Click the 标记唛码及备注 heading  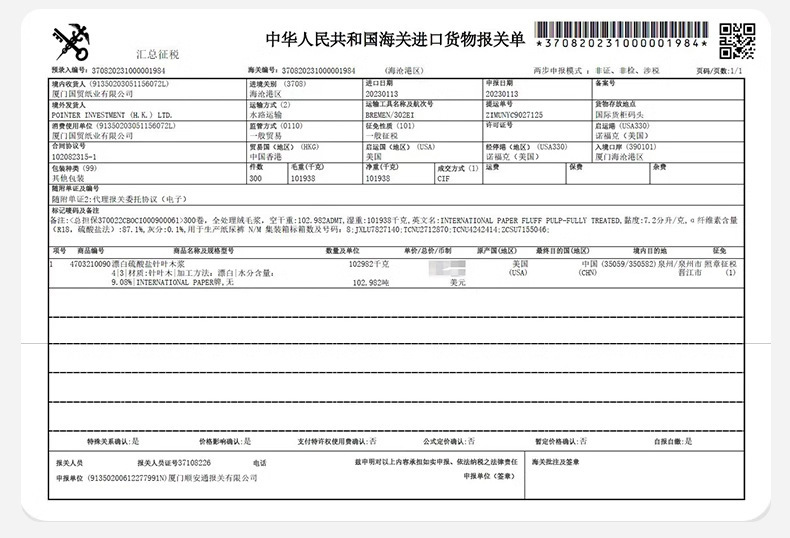click(x=75, y=210)
